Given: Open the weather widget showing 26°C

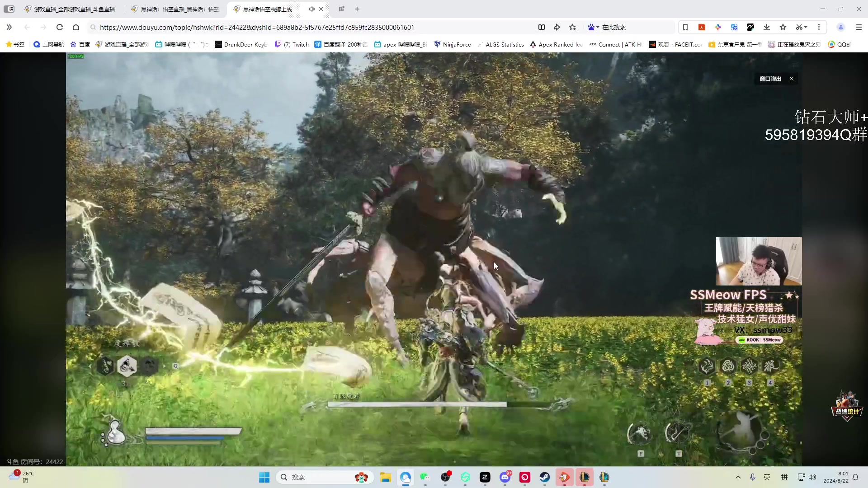Looking at the screenshot, I should (x=22, y=477).
